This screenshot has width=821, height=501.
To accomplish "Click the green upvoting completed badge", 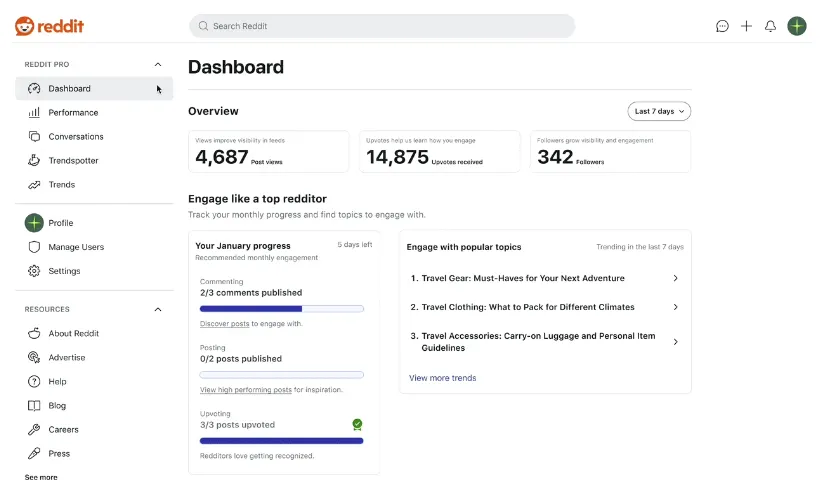I will [x=357, y=425].
